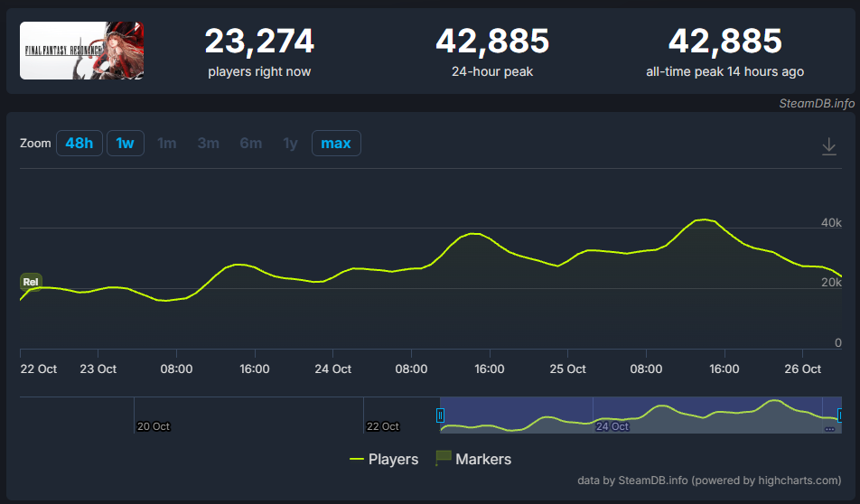
Task: Click the selected navigator range area
Action: coord(640,415)
